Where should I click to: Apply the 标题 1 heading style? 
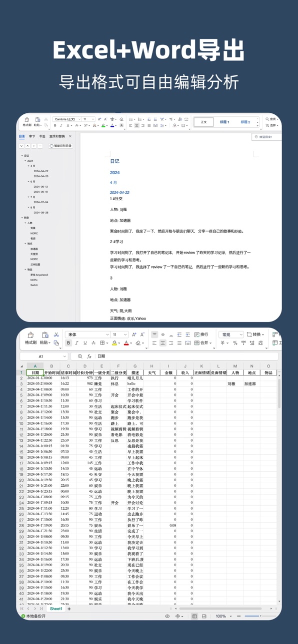(x=224, y=122)
